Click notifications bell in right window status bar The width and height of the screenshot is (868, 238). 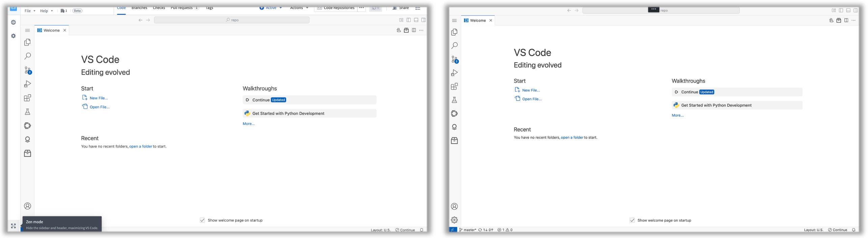click(x=853, y=230)
